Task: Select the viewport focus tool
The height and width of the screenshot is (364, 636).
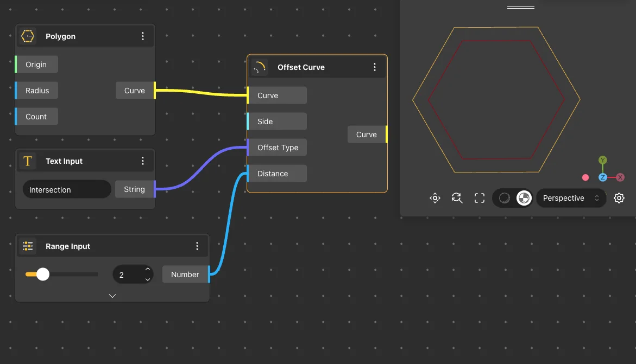Action: tap(435, 197)
